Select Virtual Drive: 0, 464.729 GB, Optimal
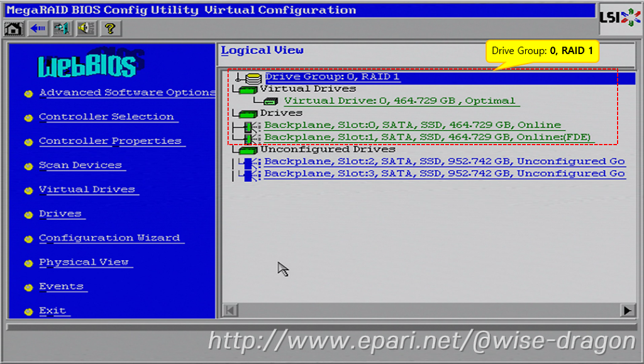This screenshot has height=364, width=644. coord(401,101)
